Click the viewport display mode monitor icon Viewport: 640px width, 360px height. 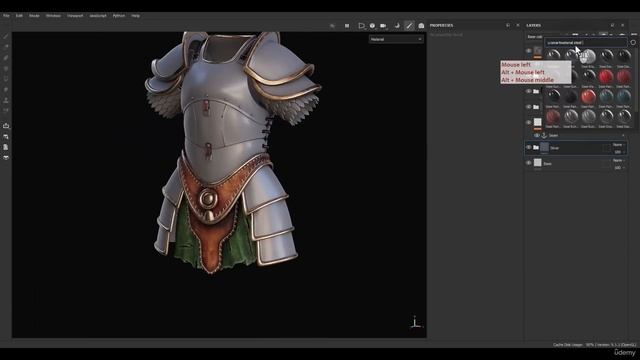tap(361, 25)
